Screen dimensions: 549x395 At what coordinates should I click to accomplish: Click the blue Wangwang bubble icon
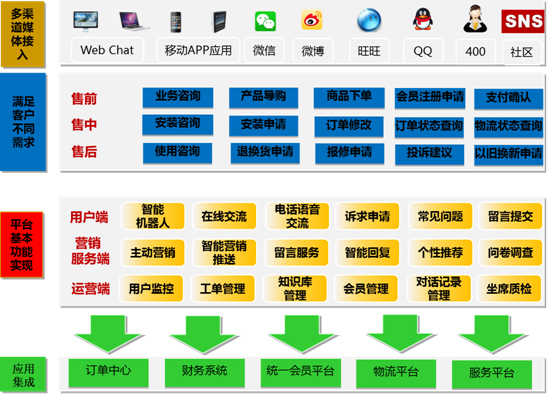point(369,20)
